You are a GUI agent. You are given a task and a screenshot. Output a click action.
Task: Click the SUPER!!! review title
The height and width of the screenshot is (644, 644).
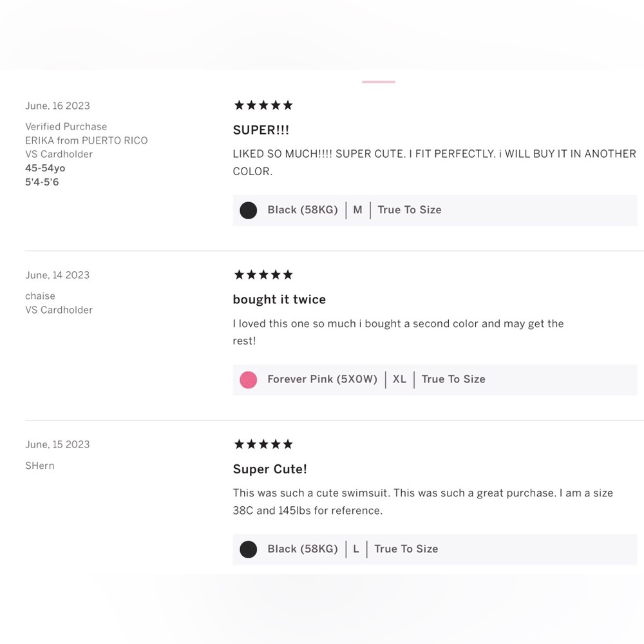pos(261,130)
